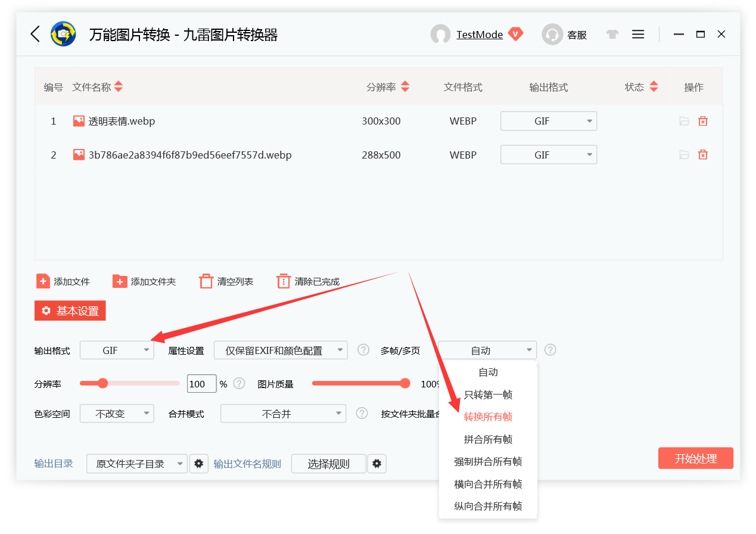Click image icon of 3b786ae2a8394f6f87b9ed56eef7557d.webp
This screenshot has height=534, width=756.
coord(79,155)
